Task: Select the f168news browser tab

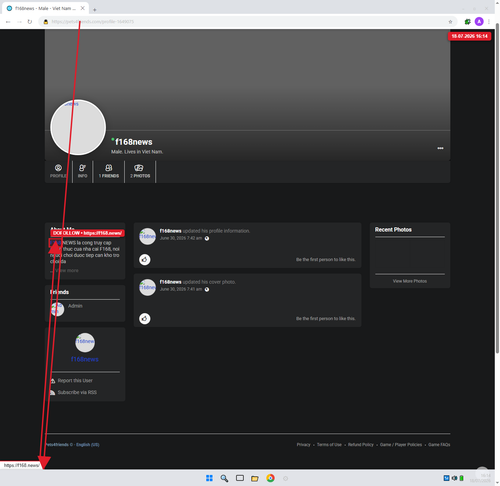Action: pyautogui.click(x=46, y=8)
